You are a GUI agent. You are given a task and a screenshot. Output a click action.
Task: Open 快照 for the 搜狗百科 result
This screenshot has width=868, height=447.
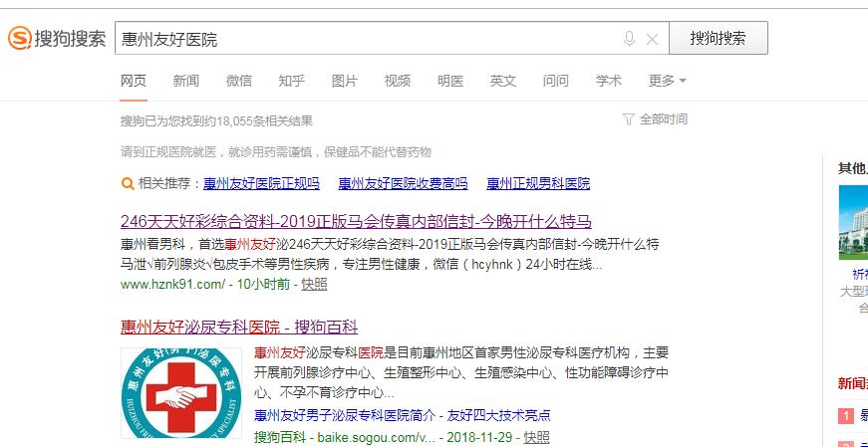(x=536, y=437)
